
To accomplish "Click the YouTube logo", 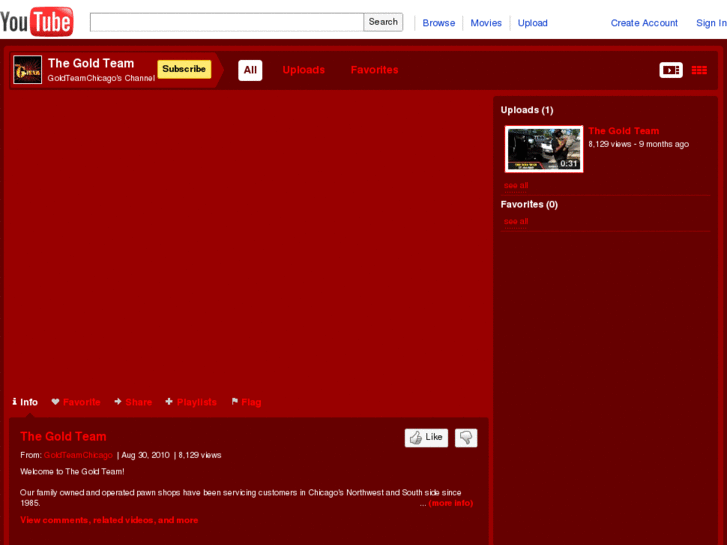I will [x=37, y=21].
